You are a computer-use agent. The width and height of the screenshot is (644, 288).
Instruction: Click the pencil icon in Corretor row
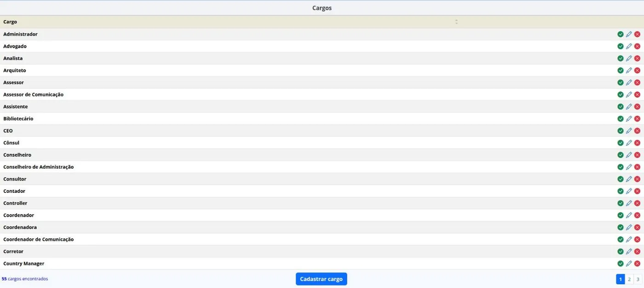[x=629, y=251]
